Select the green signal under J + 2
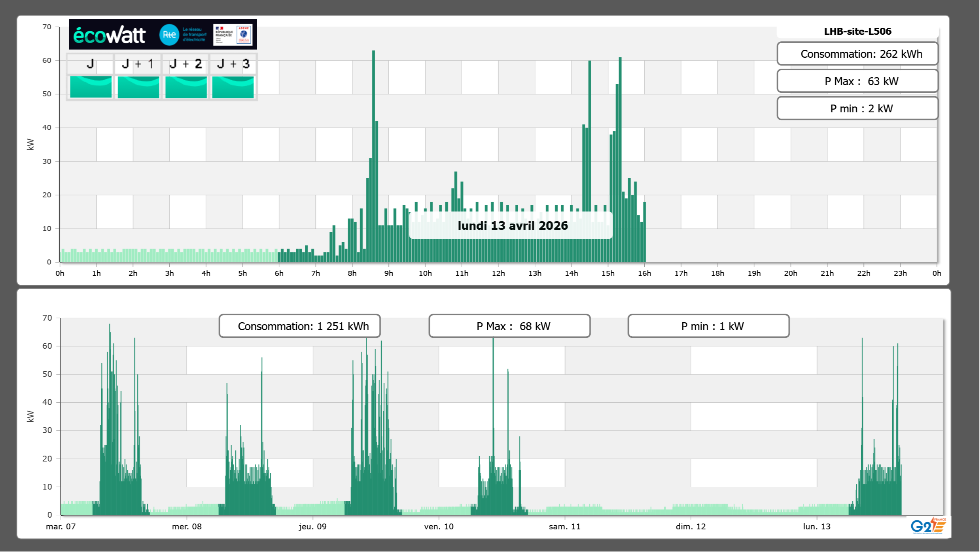 [186, 87]
